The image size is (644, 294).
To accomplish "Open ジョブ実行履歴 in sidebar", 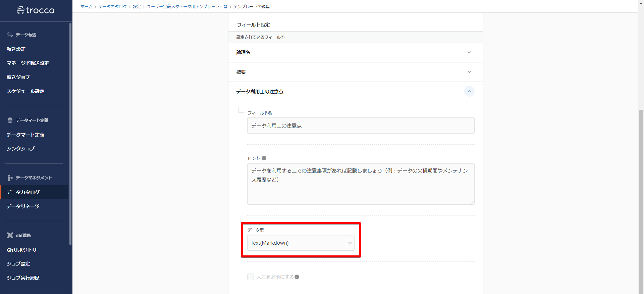I will click(23, 278).
